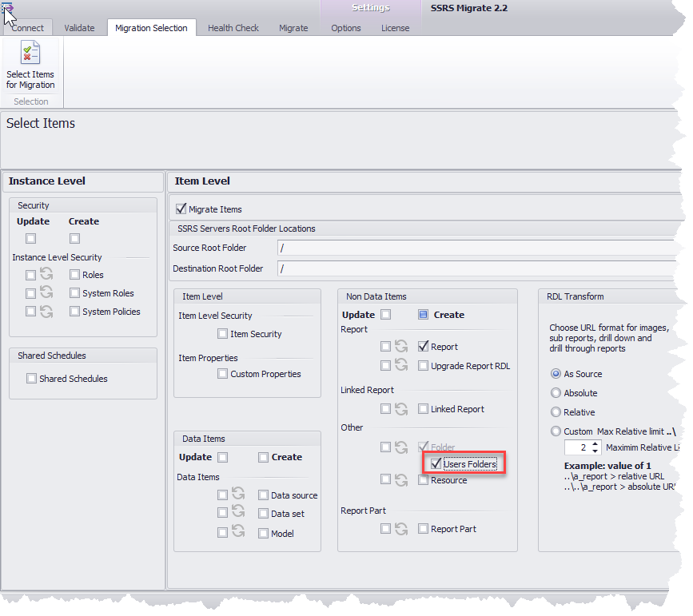Check the Custom Properties option

[x=223, y=374]
